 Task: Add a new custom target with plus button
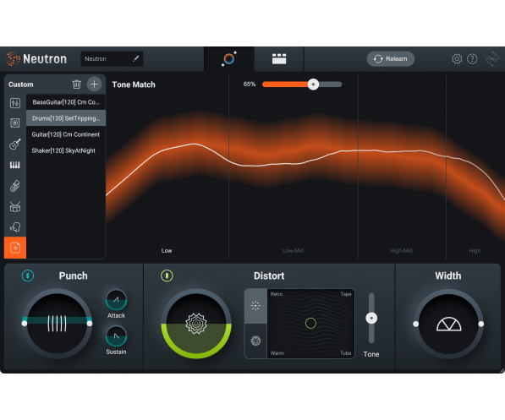click(x=95, y=85)
